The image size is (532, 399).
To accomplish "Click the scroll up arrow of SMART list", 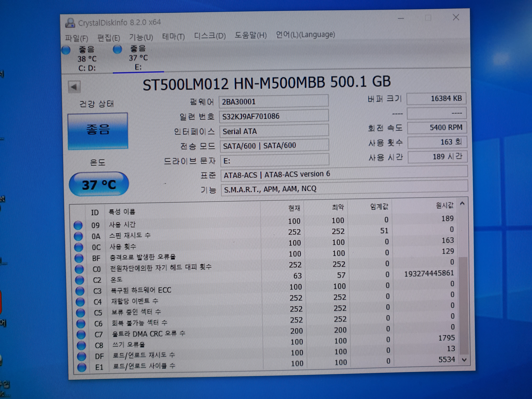I will click(462, 204).
